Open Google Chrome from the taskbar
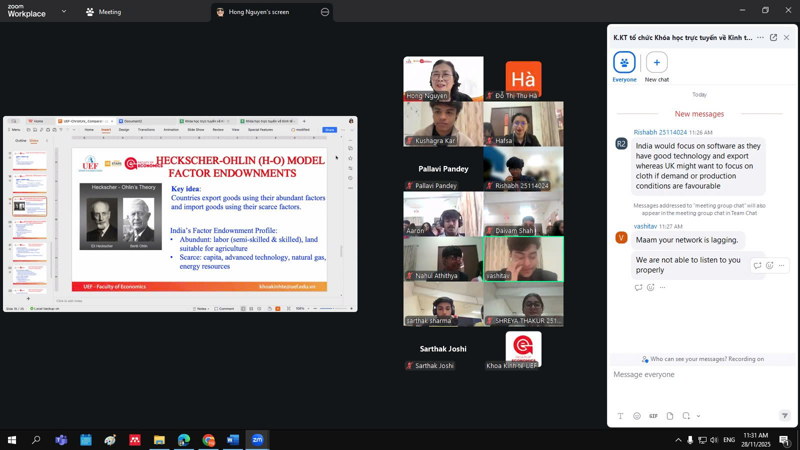Viewport: 800px width, 450px height. point(208,439)
